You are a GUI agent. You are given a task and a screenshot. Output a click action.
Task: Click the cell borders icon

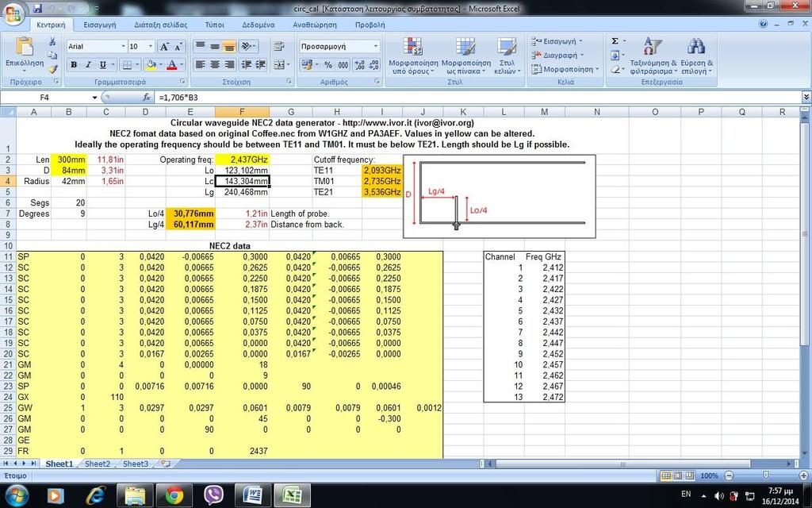(x=126, y=65)
